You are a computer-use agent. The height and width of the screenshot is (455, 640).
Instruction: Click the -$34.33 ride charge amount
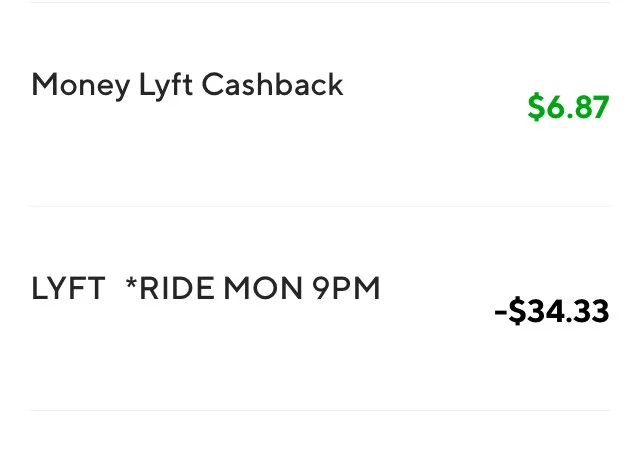point(551,311)
